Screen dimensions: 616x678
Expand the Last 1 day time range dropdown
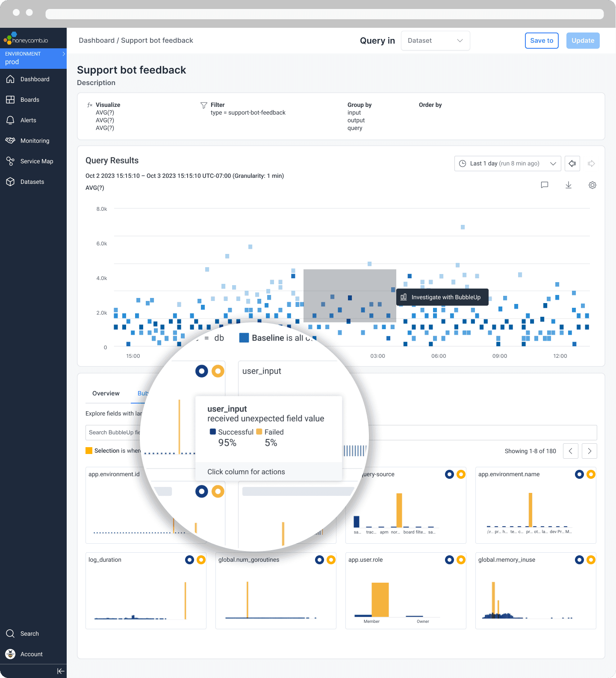click(x=507, y=164)
